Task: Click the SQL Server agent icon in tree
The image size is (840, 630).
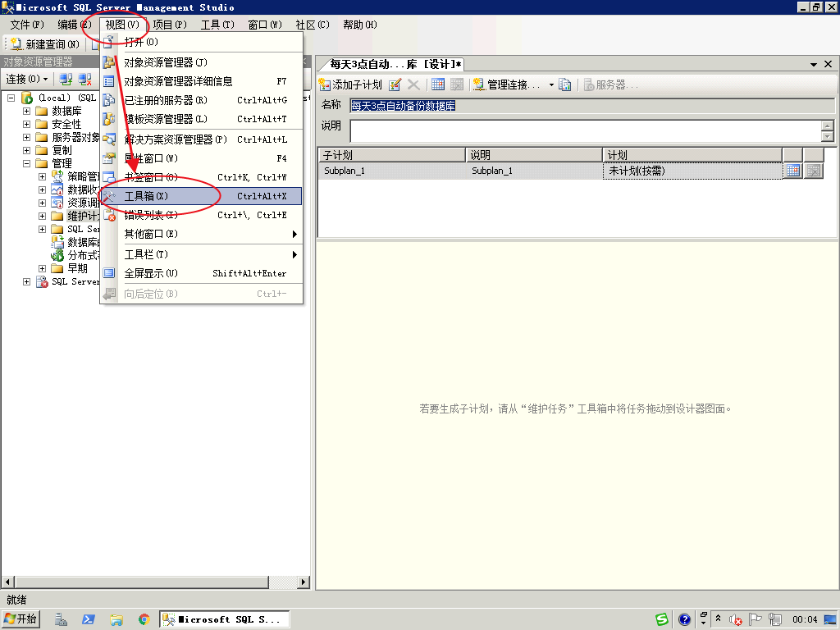Action: [x=42, y=282]
